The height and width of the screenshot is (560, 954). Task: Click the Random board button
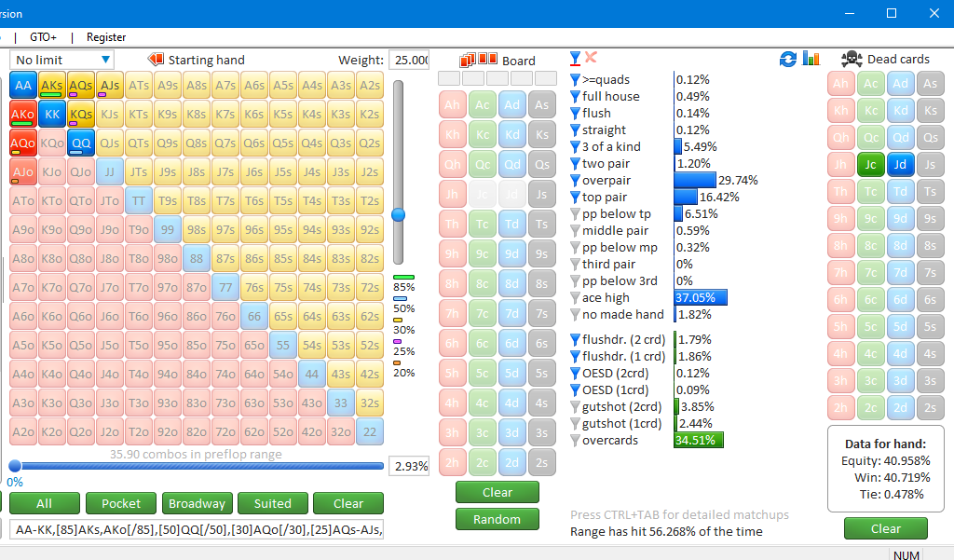(497, 519)
